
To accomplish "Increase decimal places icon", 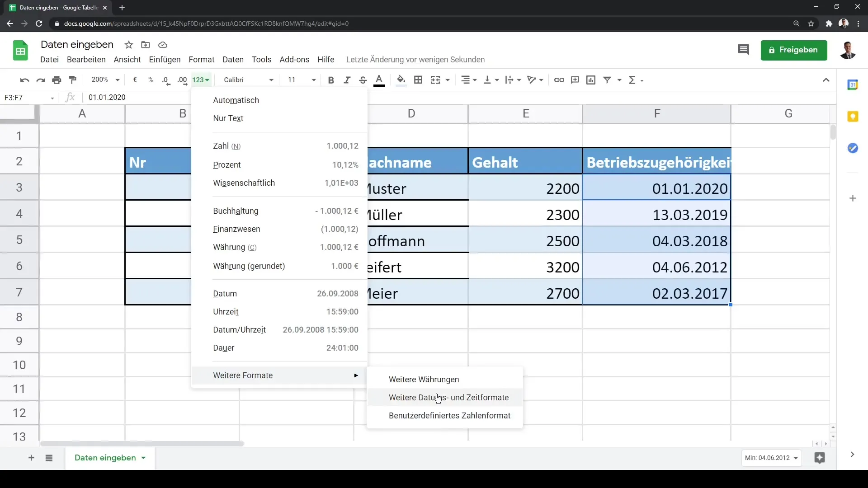I will pyautogui.click(x=182, y=80).
